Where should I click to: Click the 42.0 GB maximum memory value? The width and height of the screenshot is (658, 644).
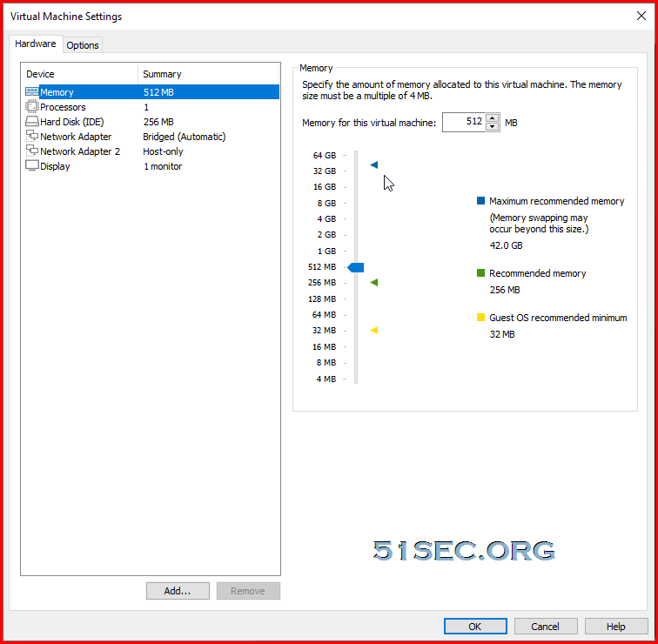tap(506, 245)
